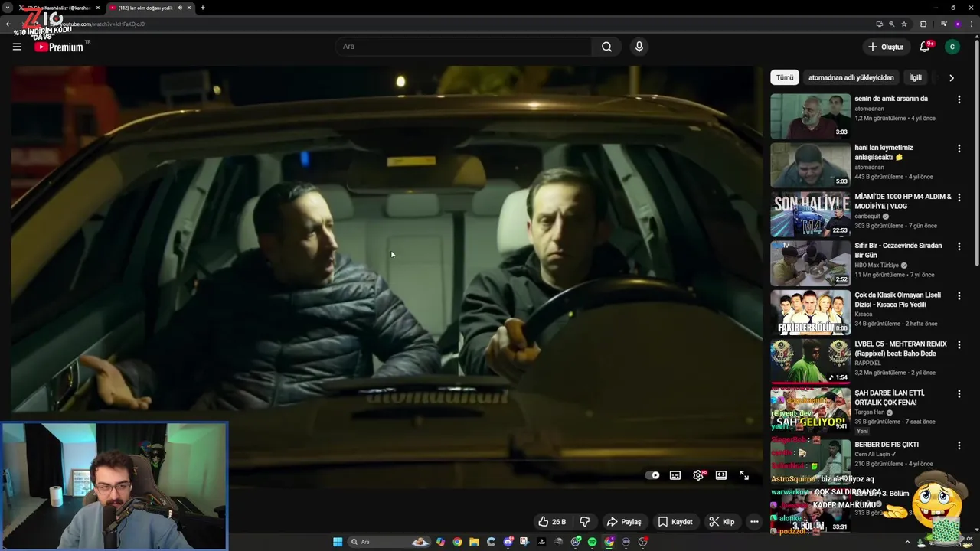Go to YouTube Premium home logo
980x551 pixels.
59,47
